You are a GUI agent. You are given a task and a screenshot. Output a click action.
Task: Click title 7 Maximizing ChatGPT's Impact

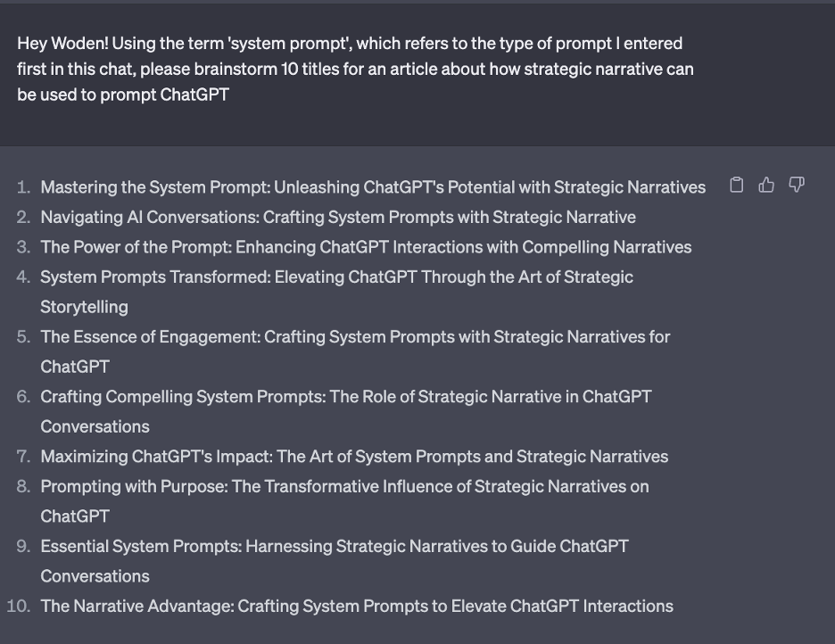(x=354, y=457)
